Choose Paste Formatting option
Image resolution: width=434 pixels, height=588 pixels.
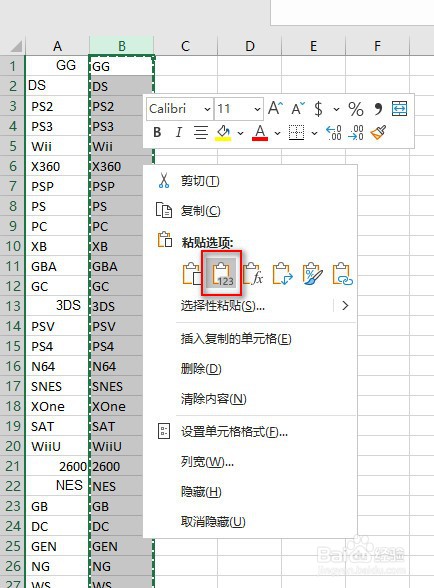click(312, 274)
